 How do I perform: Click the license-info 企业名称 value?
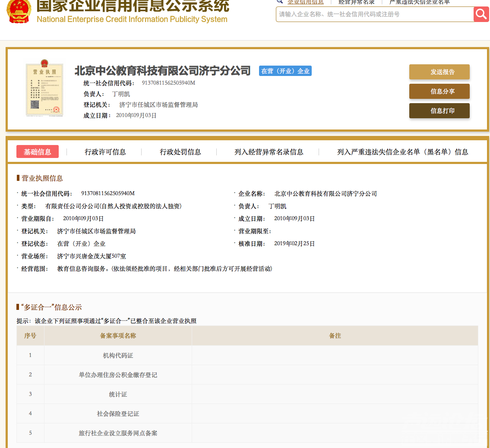(x=326, y=194)
